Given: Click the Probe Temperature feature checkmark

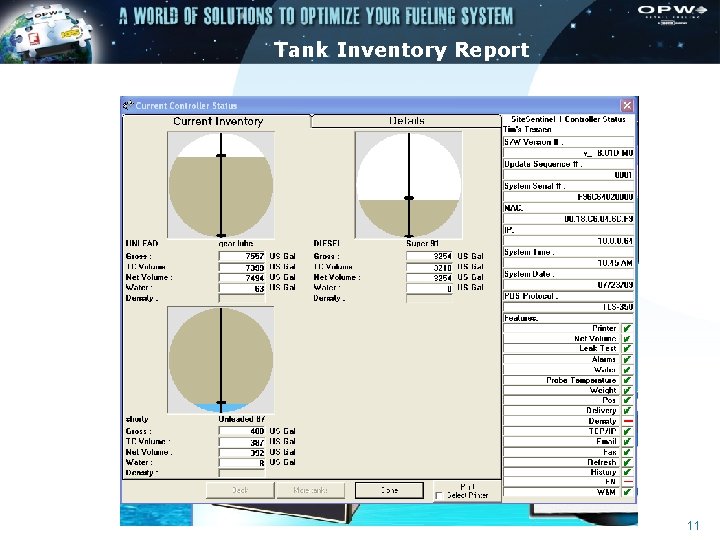Looking at the screenshot, I should [x=627, y=380].
